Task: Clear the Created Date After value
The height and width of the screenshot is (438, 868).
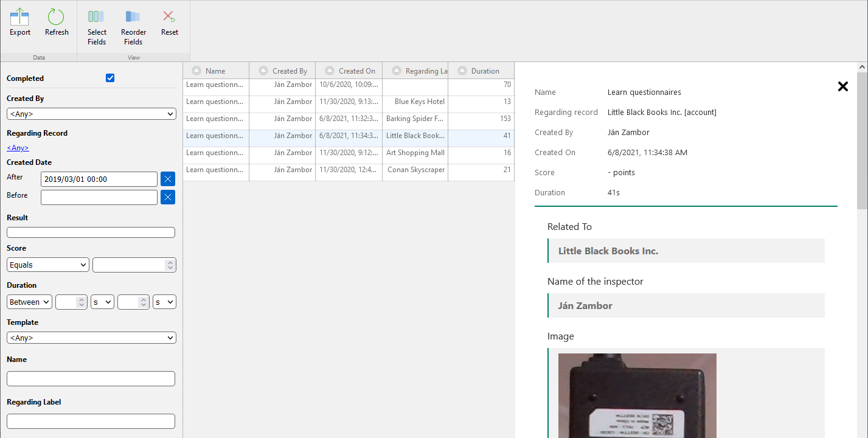Action: pyautogui.click(x=168, y=179)
